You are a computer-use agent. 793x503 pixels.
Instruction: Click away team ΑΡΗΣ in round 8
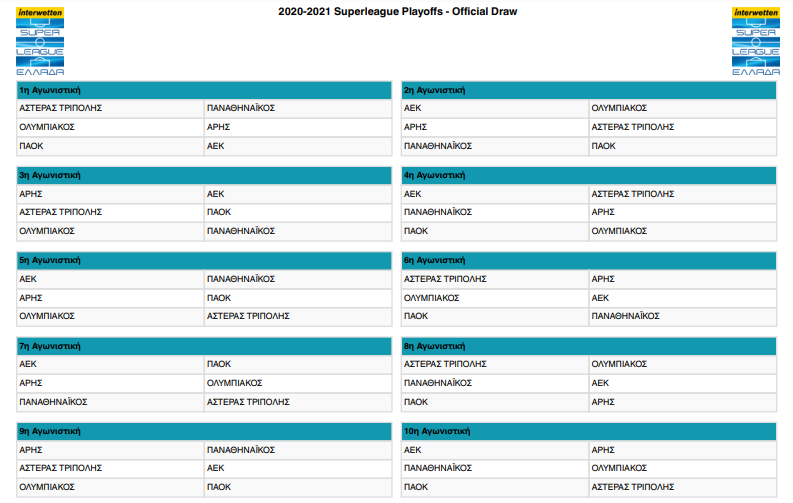tap(603, 402)
